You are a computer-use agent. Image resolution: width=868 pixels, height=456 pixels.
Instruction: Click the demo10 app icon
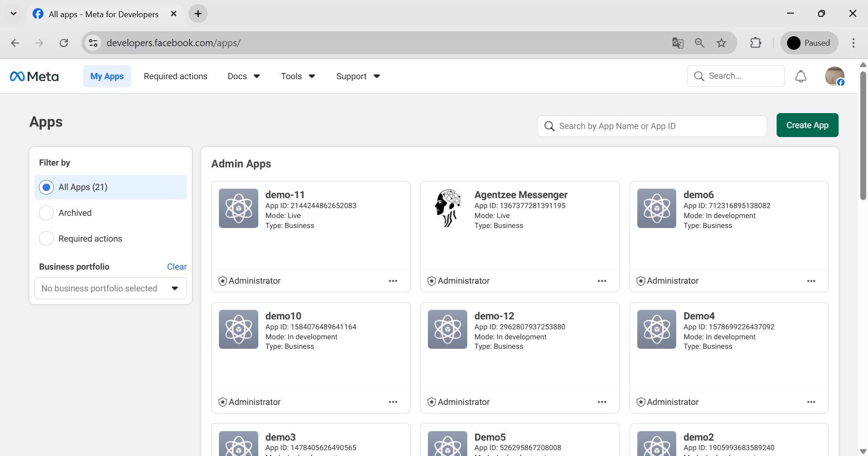tap(238, 329)
